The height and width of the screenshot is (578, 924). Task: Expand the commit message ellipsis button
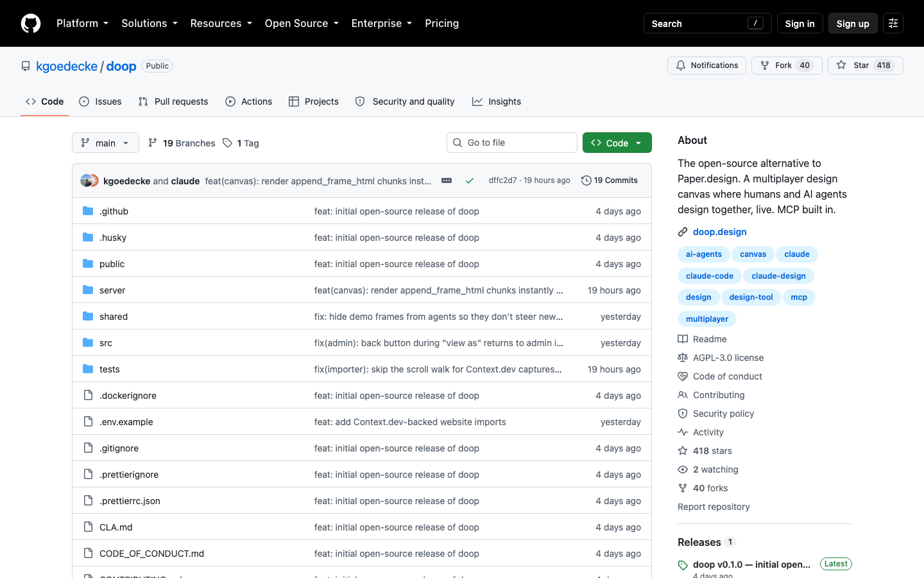coord(447,180)
